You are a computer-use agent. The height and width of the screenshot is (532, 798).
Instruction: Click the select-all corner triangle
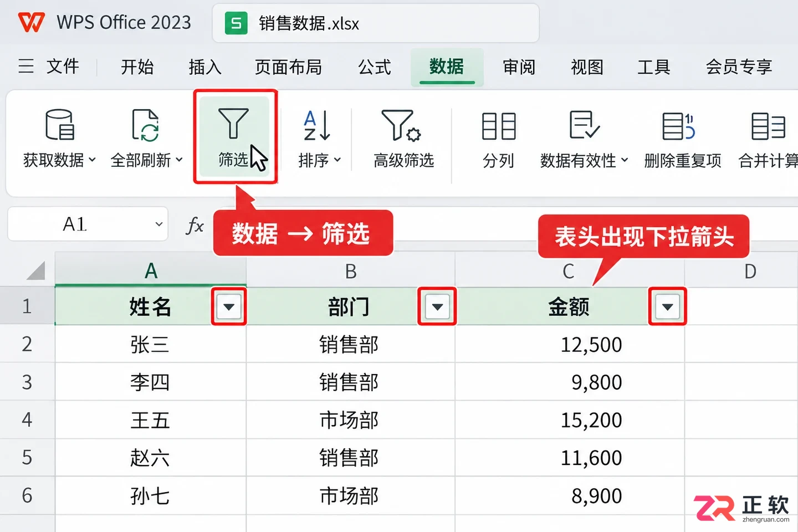tap(36, 271)
